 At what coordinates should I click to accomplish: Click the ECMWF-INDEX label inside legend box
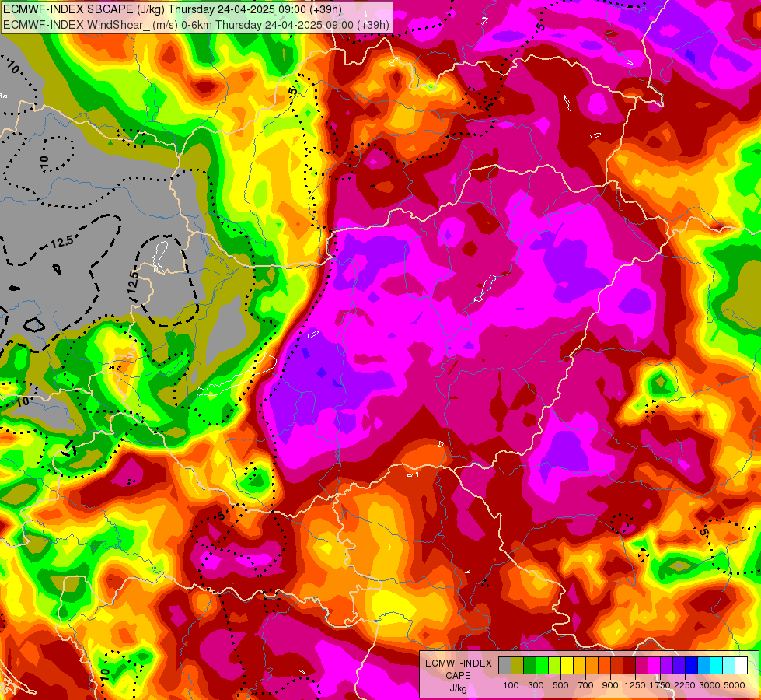(x=459, y=663)
